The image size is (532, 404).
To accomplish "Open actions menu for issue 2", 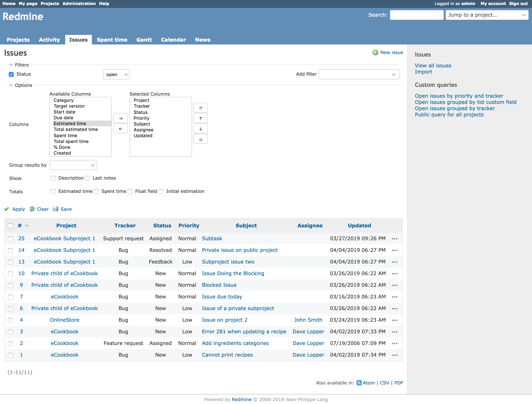I will 394,343.
